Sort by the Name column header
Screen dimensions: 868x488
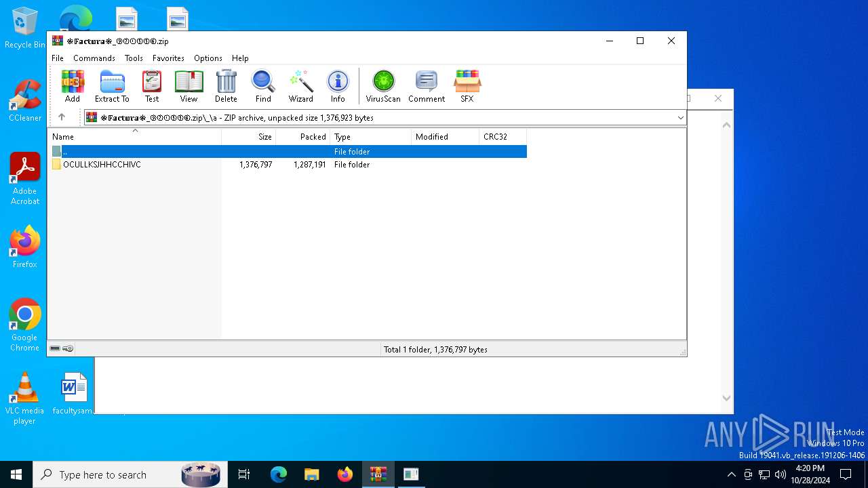pos(135,137)
